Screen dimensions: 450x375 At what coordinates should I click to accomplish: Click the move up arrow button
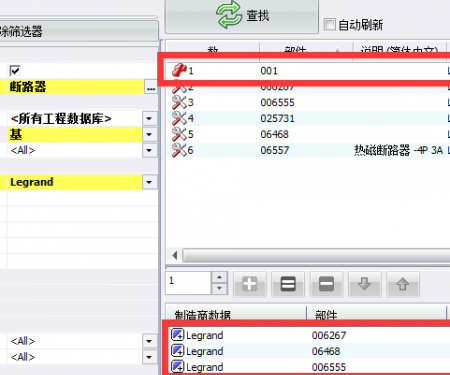[403, 284]
